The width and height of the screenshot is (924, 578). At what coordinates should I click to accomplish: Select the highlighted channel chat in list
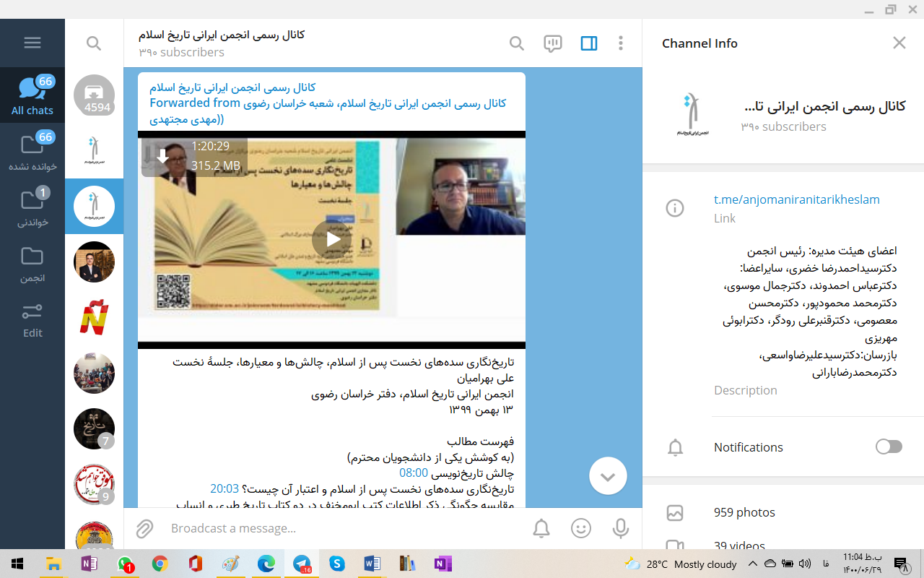point(94,207)
